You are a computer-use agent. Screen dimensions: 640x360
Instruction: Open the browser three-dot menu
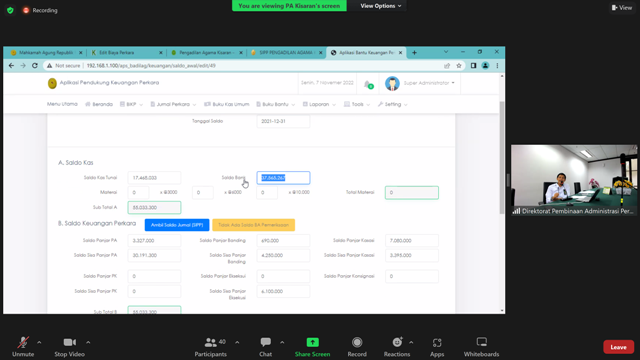pyautogui.click(x=497, y=66)
